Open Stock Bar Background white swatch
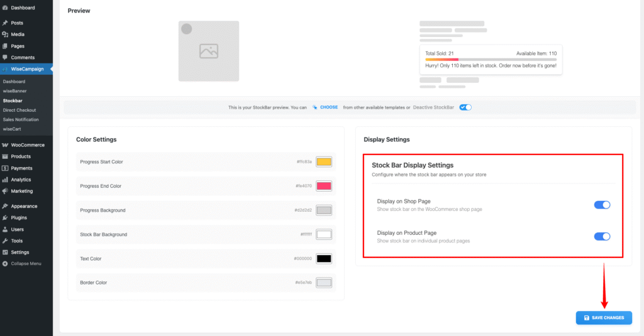The width and height of the screenshot is (644, 336). 324,234
